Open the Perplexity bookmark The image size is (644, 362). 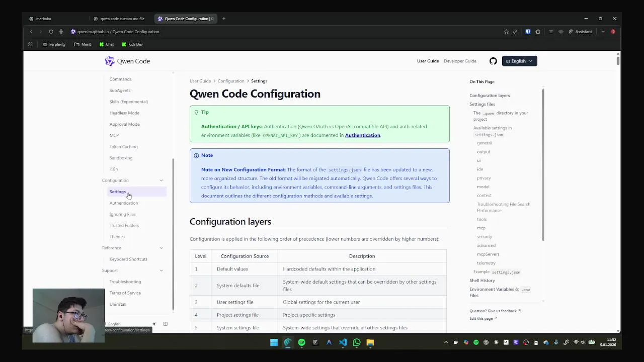point(54,44)
